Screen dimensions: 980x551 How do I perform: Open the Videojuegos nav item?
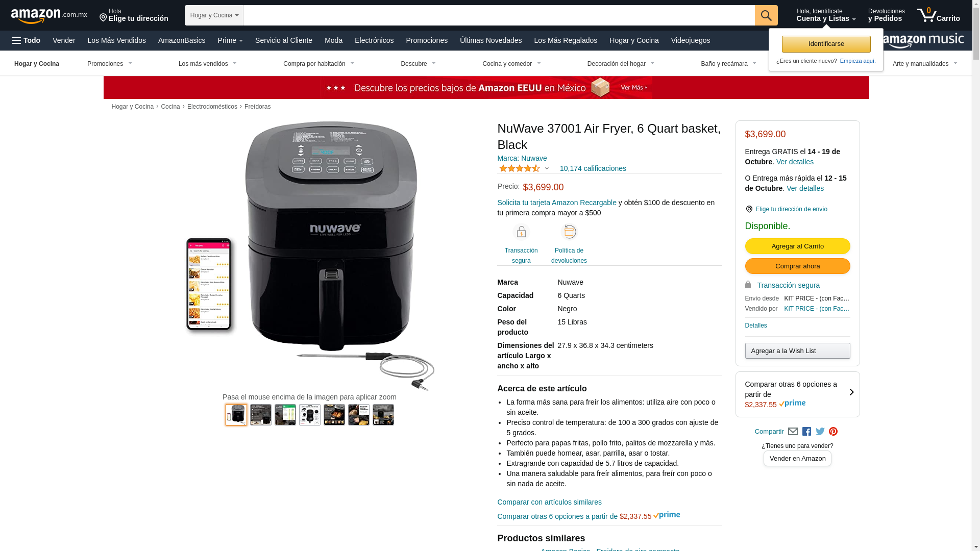pyautogui.click(x=690, y=40)
